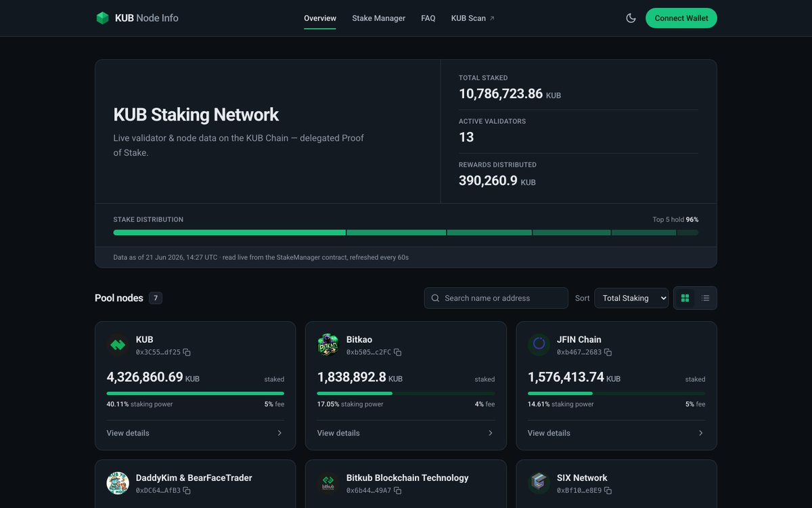The height and width of the screenshot is (508, 812).
Task: Click the Total Staked value 10,786,723.86
Action: pyautogui.click(x=501, y=93)
